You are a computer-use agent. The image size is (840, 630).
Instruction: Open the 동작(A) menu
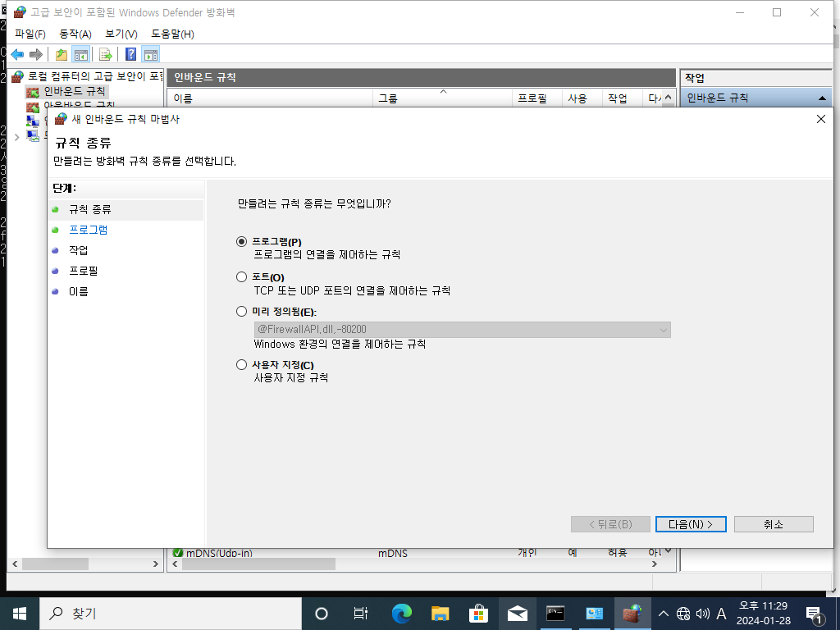75,34
